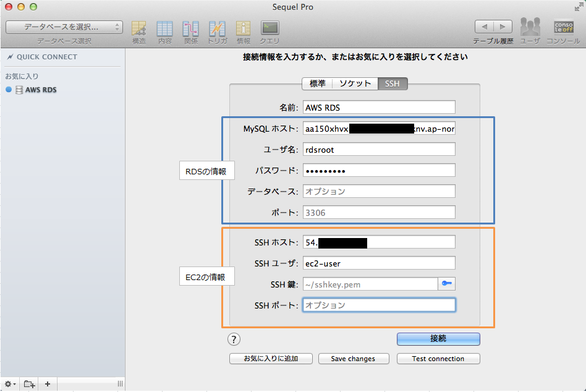Browse for SSH key file

446,284
